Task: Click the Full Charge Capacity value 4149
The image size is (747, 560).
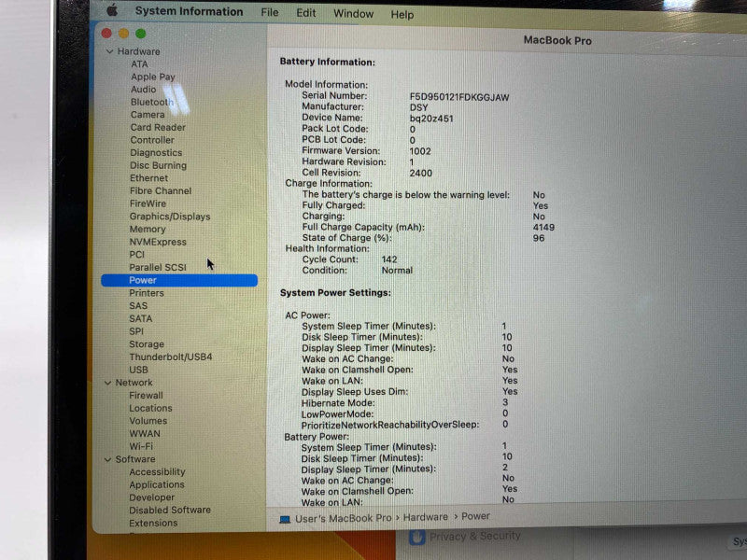Action: click(543, 228)
